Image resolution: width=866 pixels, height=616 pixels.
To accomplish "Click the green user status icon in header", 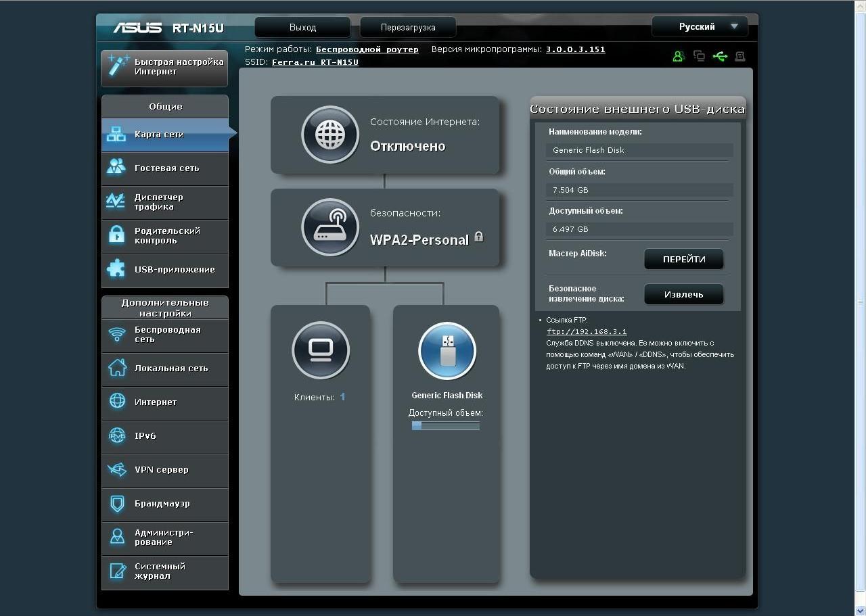I will [x=679, y=56].
